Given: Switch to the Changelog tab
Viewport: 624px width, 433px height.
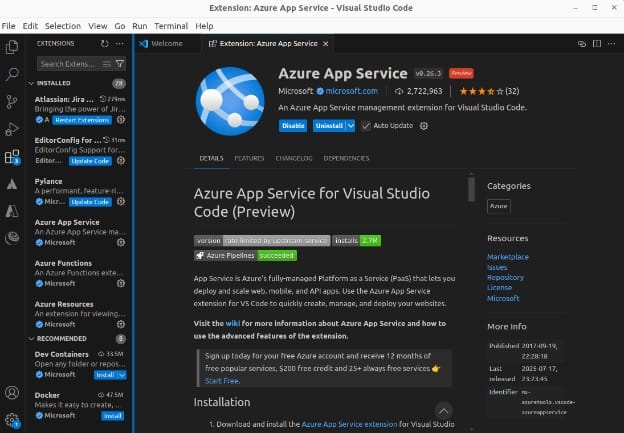Looking at the screenshot, I should pyautogui.click(x=294, y=158).
